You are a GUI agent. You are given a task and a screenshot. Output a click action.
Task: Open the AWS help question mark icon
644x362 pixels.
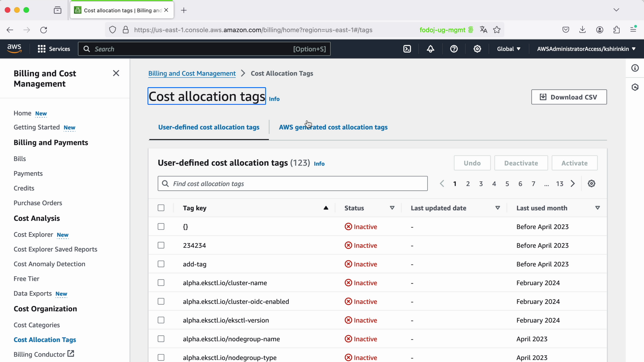(x=454, y=49)
